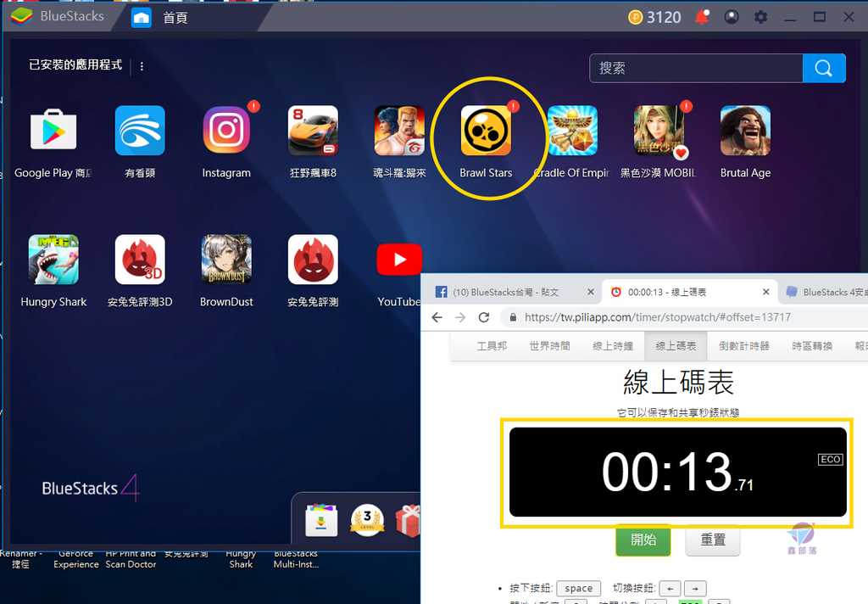
Task: Click the BlueStacks coins balance icon
Action: (x=635, y=18)
